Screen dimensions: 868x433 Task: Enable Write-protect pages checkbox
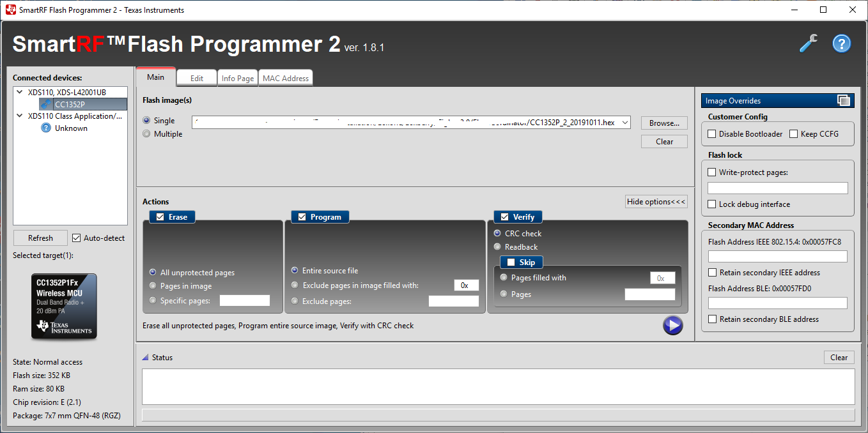(x=712, y=172)
